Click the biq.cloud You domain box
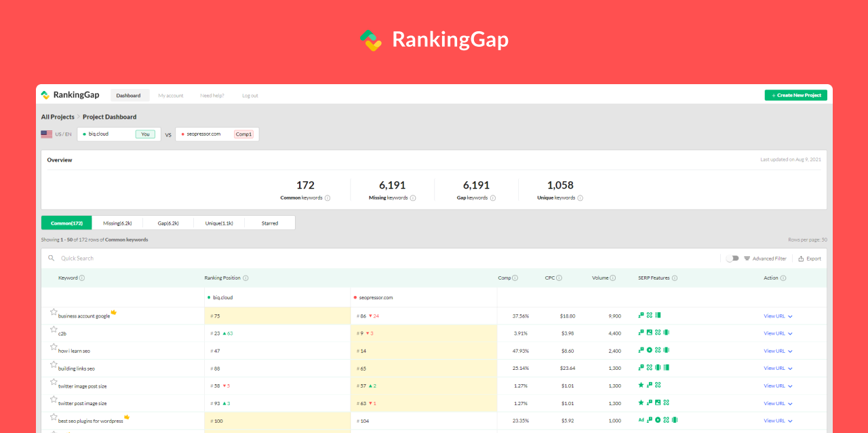 (x=119, y=134)
